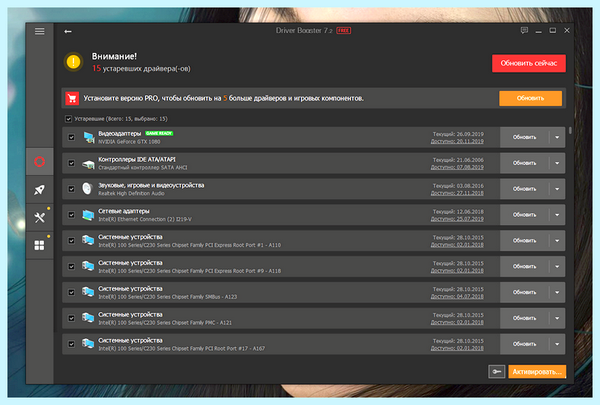
Task: Open available date link for Realtek audio driver
Action: click(x=457, y=193)
